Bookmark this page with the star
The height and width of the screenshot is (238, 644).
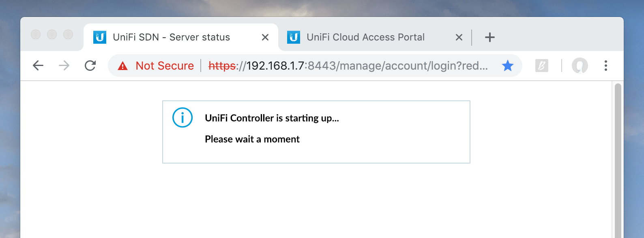click(x=507, y=66)
